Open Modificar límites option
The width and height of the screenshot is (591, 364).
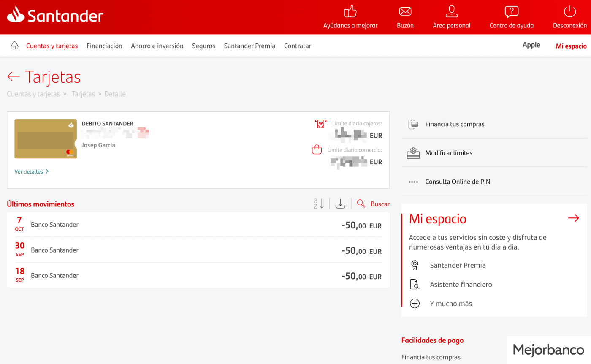point(448,153)
